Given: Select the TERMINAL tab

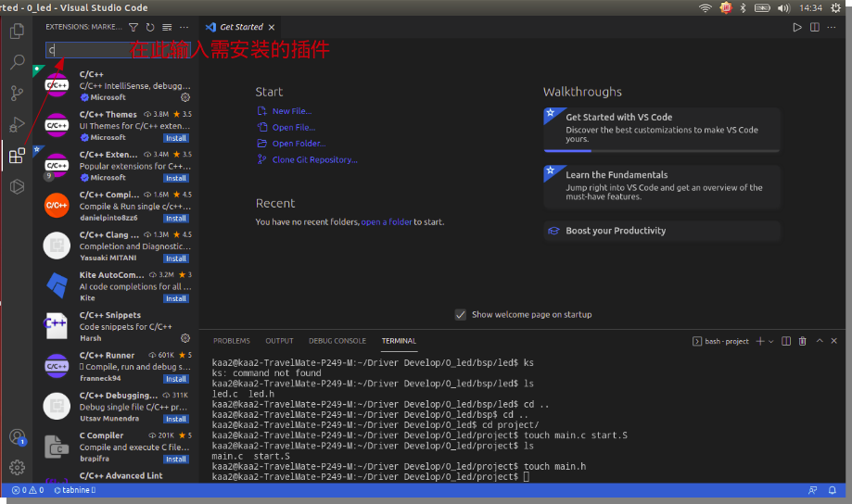Looking at the screenshot, I should coord(399,341).
